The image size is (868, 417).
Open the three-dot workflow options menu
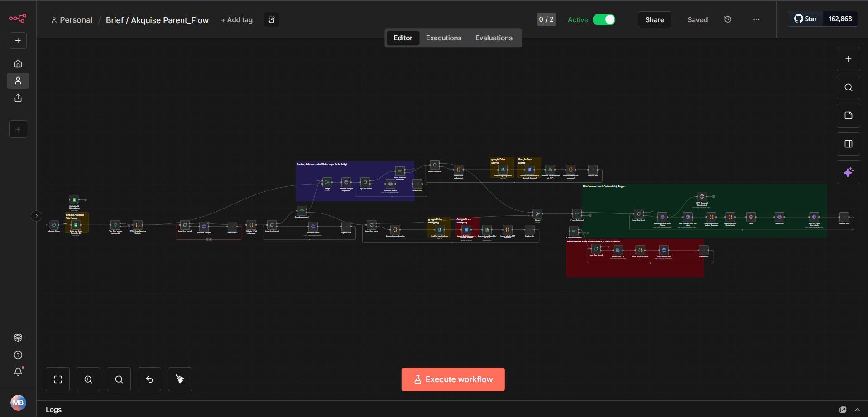pos(756,19)
